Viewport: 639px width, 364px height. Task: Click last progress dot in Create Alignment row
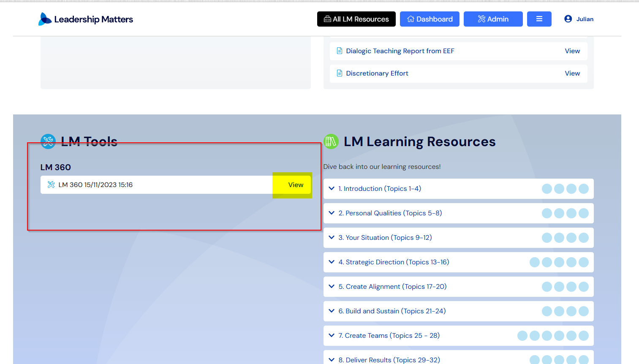[584, 287]
